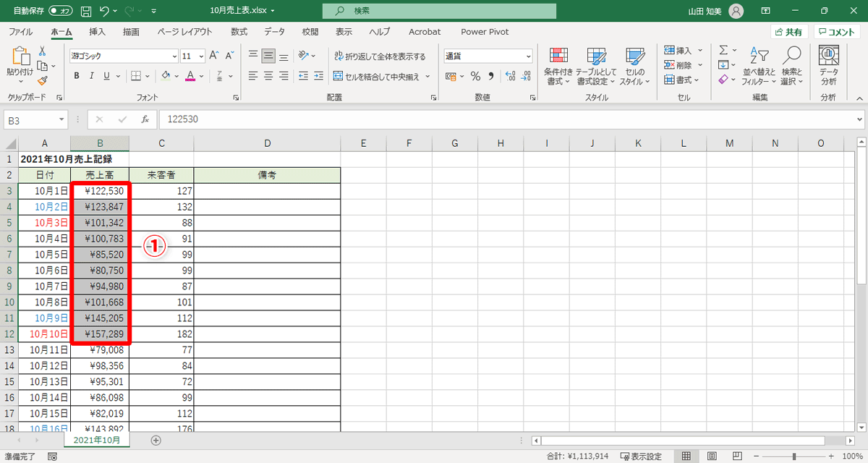Click the 検索 search box
868x463 pixels.
click(x=440, y=12)
